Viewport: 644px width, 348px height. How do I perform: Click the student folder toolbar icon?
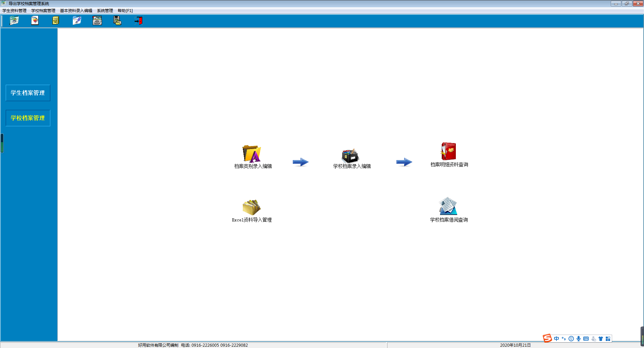tap(14, 21)
